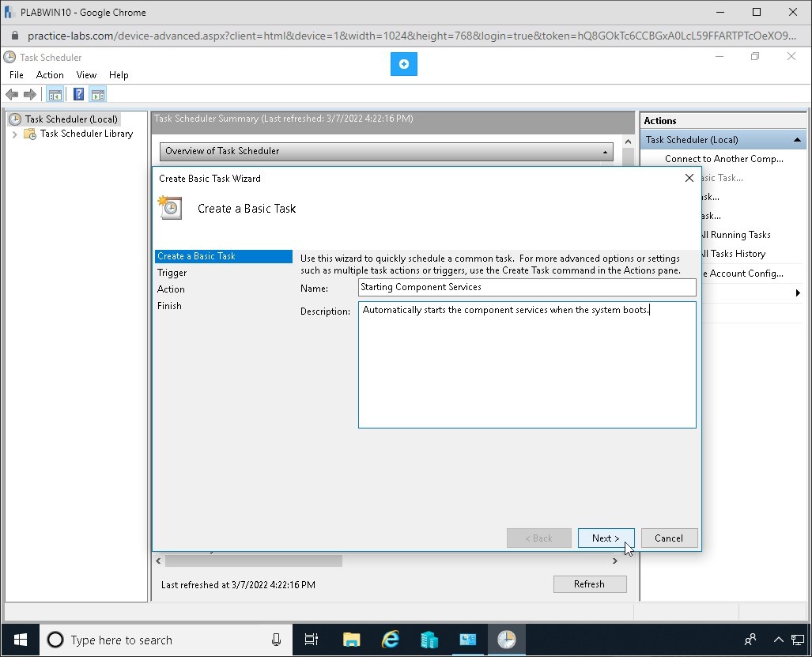Open the blue buildings app in taskbar
This screenshot has height=657, width=812.
pos(429,640)
